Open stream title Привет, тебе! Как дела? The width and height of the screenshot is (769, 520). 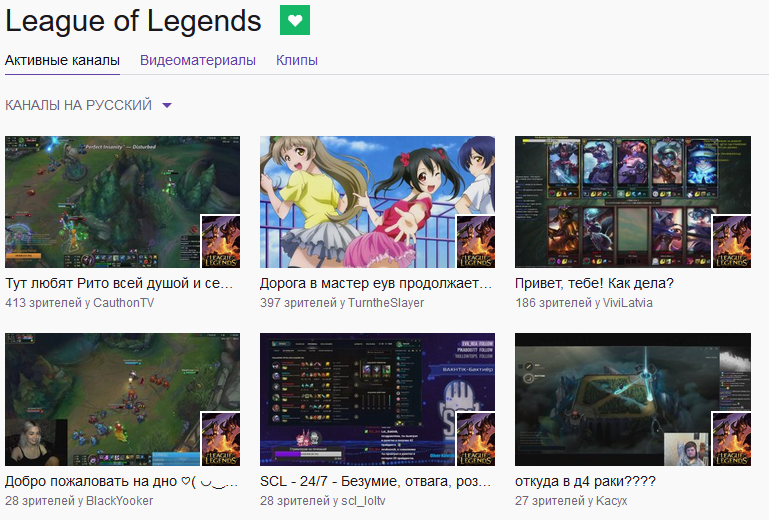click(x=594, y=284)
